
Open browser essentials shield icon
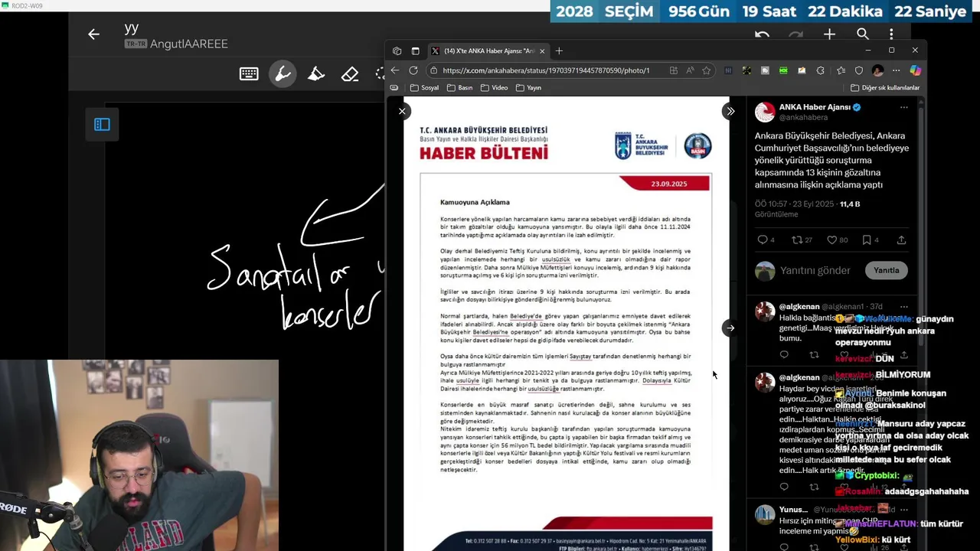(859, 70)
